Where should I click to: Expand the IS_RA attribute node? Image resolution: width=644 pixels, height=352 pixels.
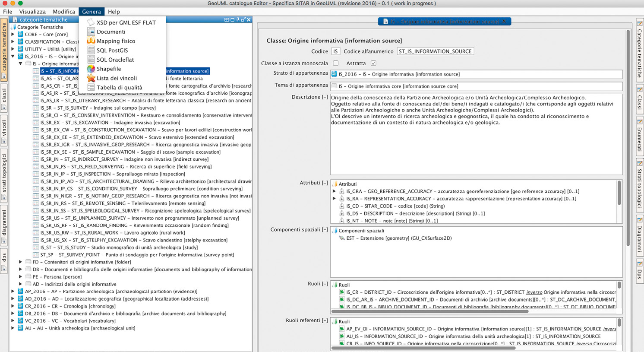click(334, 199)
